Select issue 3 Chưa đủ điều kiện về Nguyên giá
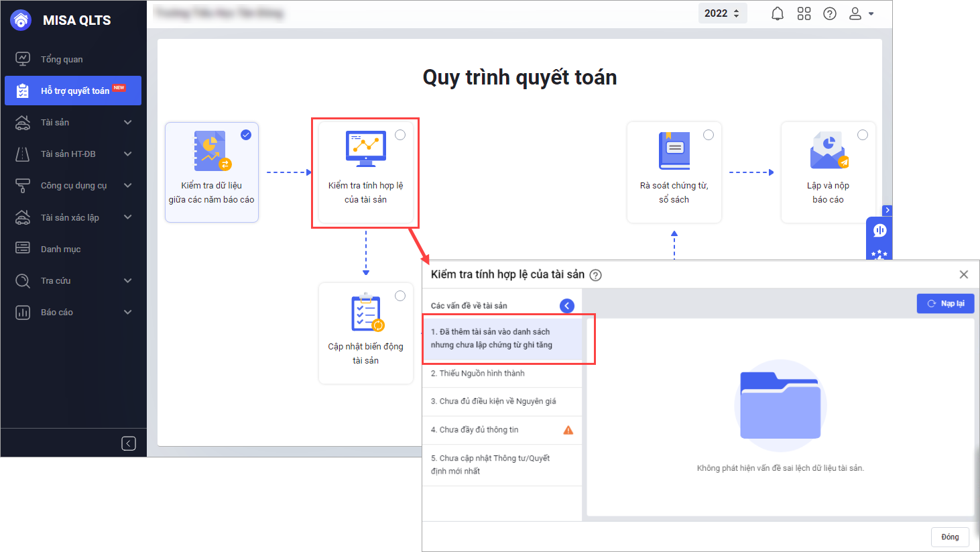 coord(502,402)
